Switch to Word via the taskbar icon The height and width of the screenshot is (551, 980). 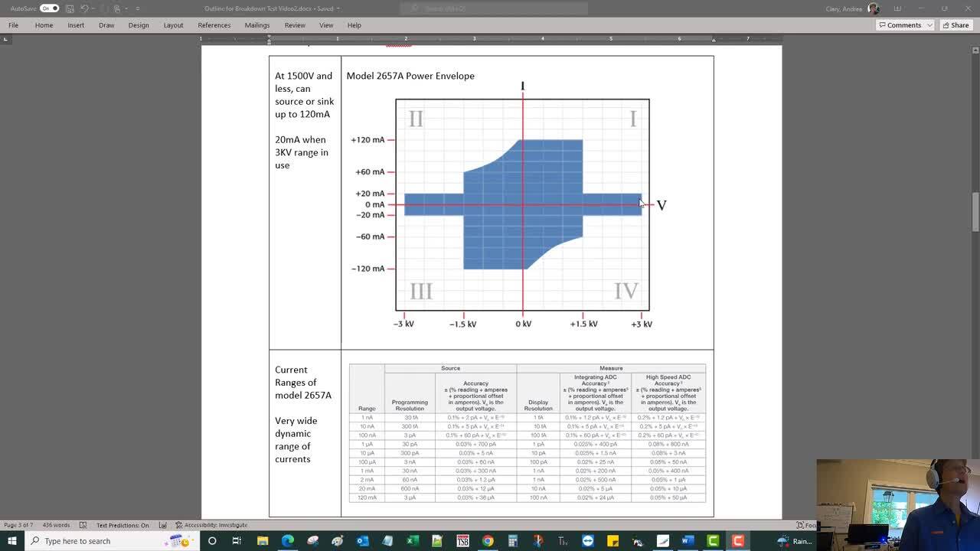[688, 541]
